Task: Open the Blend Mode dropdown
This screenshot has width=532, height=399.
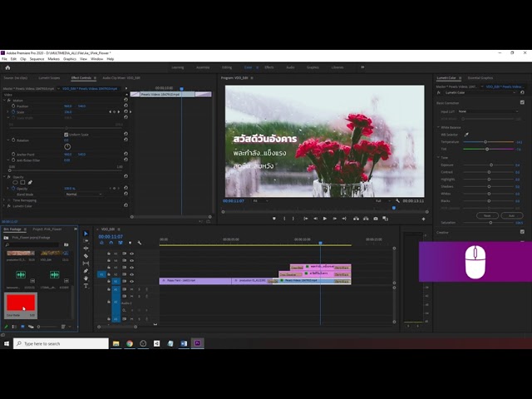Action: tap(83, 194)
